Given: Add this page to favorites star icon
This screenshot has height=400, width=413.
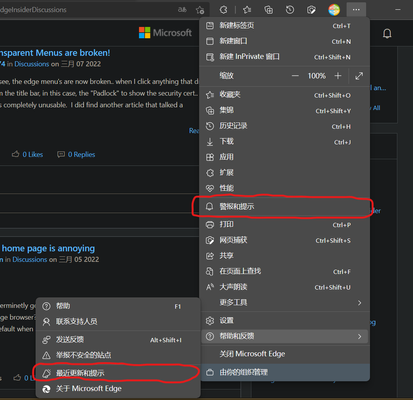Looking at the screenshot, I should point(200,10).
